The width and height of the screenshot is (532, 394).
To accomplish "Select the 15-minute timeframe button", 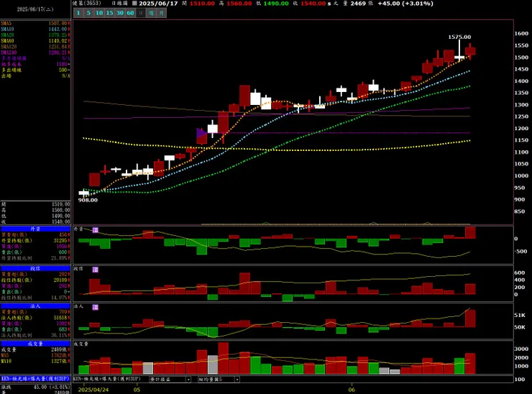I will [x=109, y=13].
